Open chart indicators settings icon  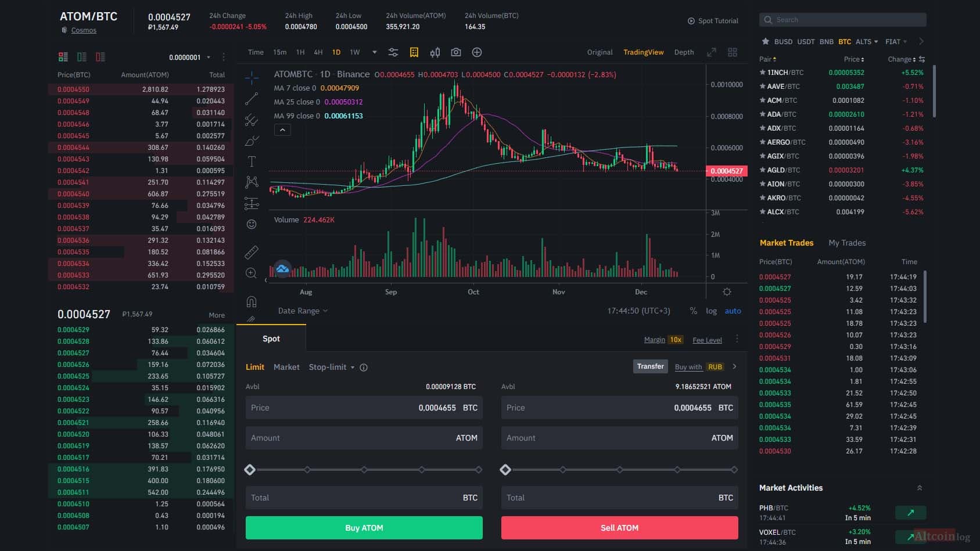click(393, 52)
